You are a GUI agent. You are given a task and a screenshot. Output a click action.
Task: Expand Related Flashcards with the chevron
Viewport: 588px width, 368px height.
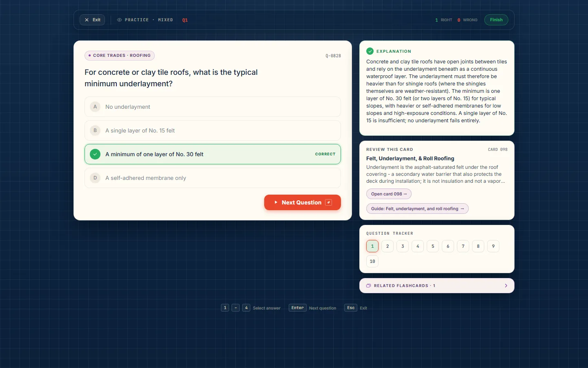[506, 286]
